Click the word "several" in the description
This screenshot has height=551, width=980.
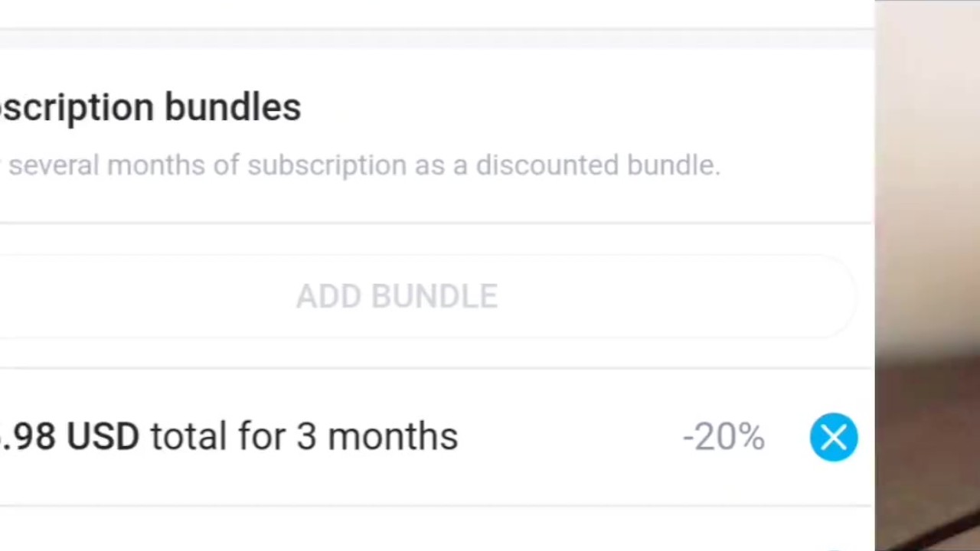54,165
